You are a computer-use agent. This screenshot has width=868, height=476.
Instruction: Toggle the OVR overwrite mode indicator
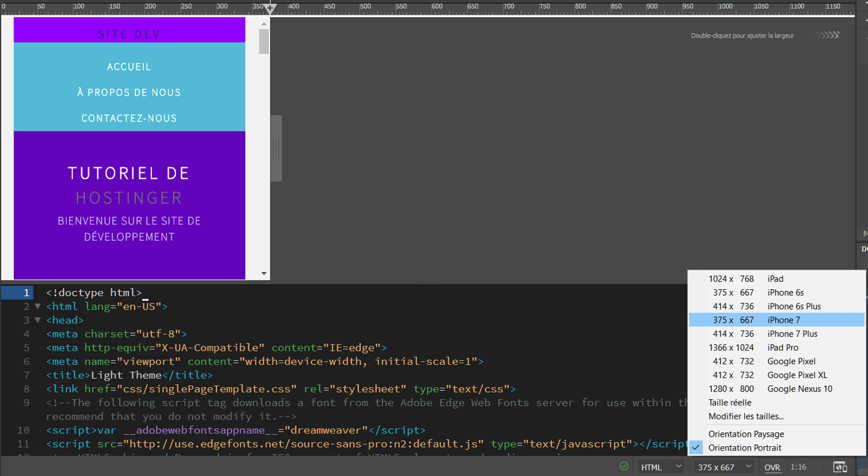772,467
